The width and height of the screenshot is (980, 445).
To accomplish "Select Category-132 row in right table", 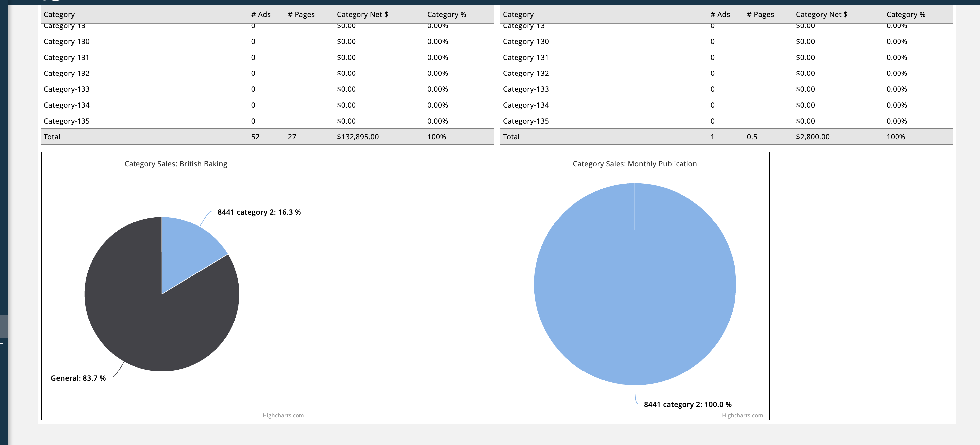I will pos(726,73).
